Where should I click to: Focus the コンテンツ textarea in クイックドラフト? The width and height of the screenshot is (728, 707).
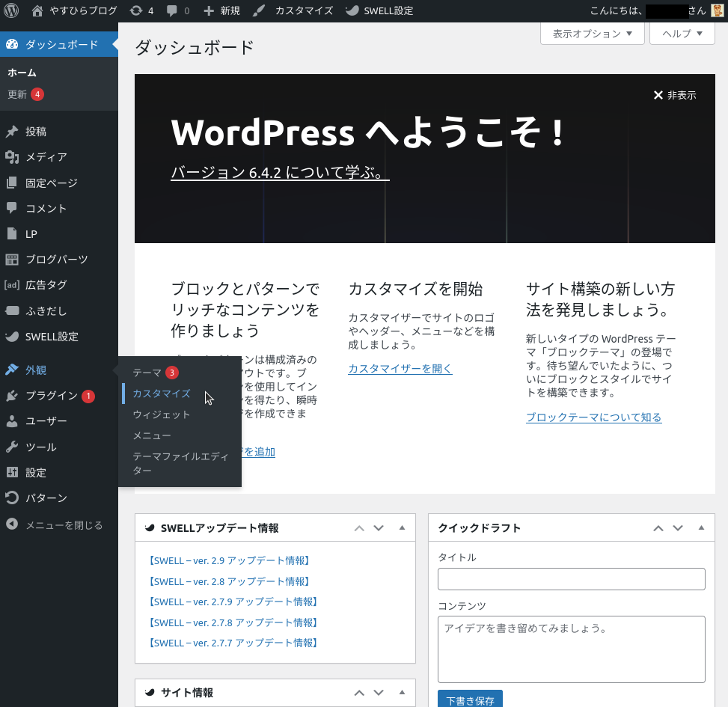click(x=572, y=649)
